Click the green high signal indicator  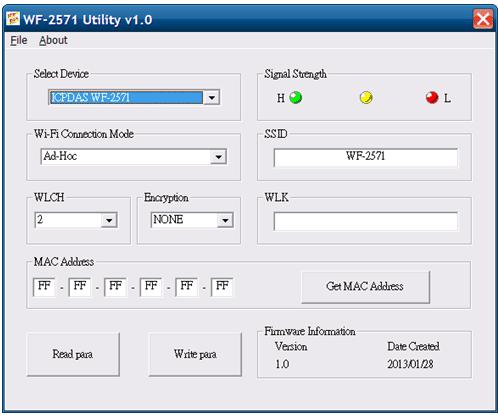pyautogui.click(x=295, y=98)
